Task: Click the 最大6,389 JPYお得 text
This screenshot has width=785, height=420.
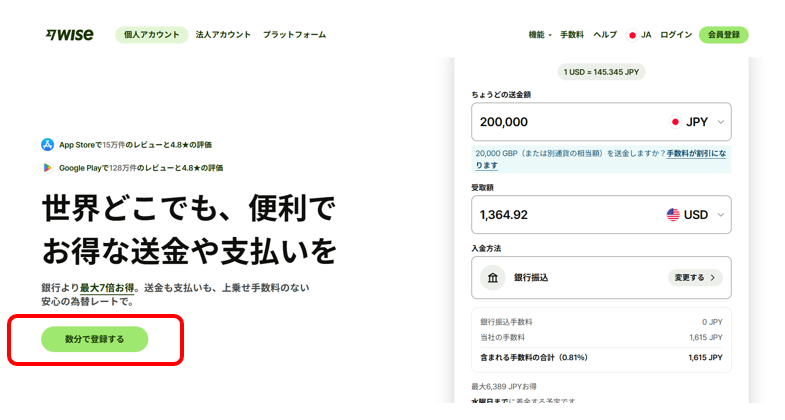Action: click(x=504, y=386)
